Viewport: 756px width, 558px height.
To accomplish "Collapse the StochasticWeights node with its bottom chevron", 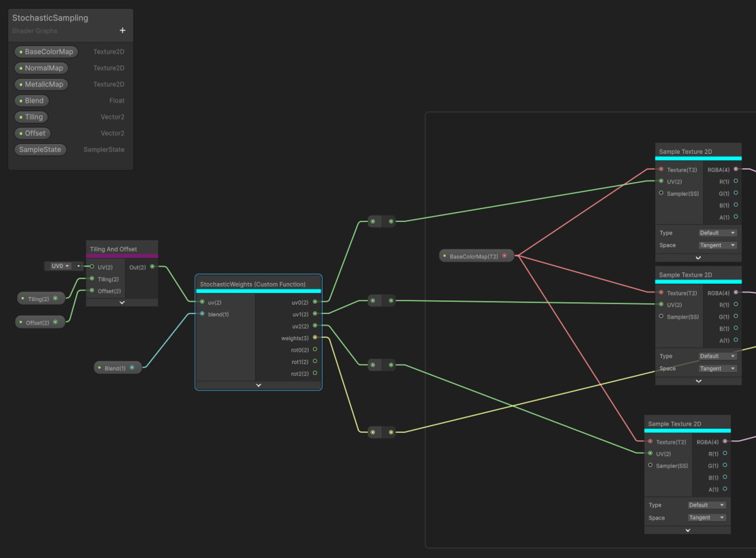I will (x=258, y=385).
